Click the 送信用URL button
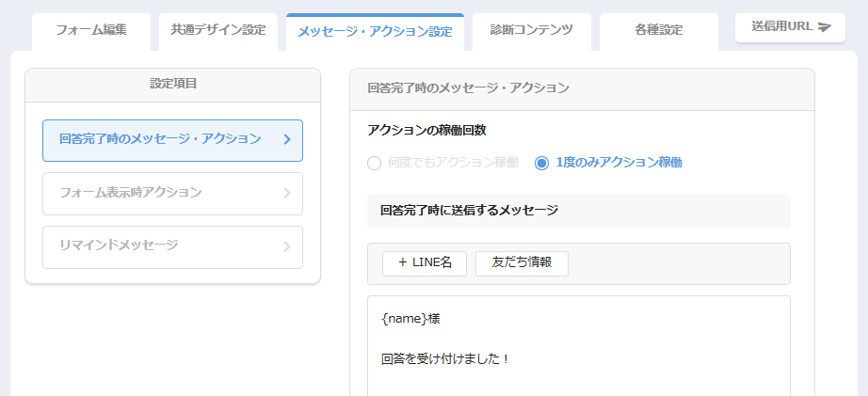The width and height of the screenshot is (868, 396). (790, 27)
